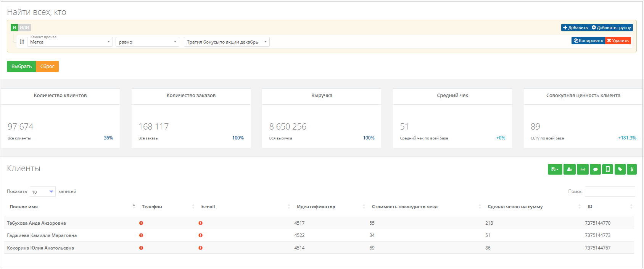Click identifier 4517 in the table
Screen dimensions: 644x269
[x=299, y=223]
